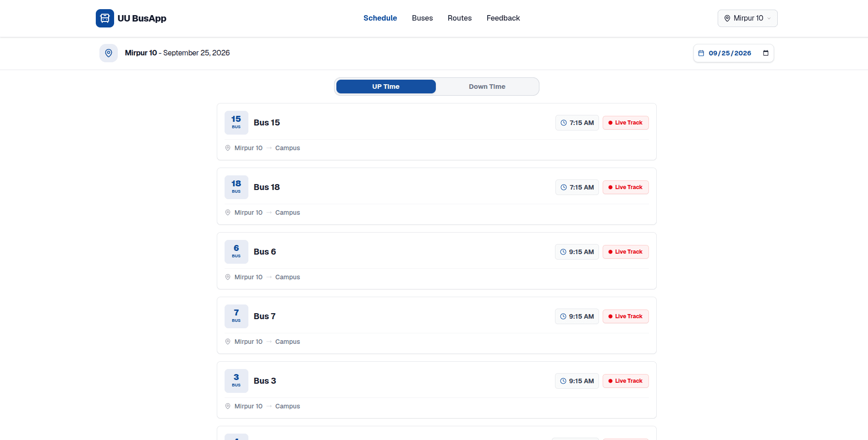Switch to UP Time schedule
This screenshot has height=440, width=868.
coord(386,87)
